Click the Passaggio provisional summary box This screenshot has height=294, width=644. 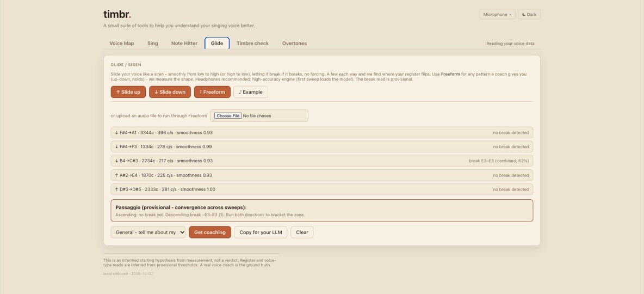tap(321, 211)
